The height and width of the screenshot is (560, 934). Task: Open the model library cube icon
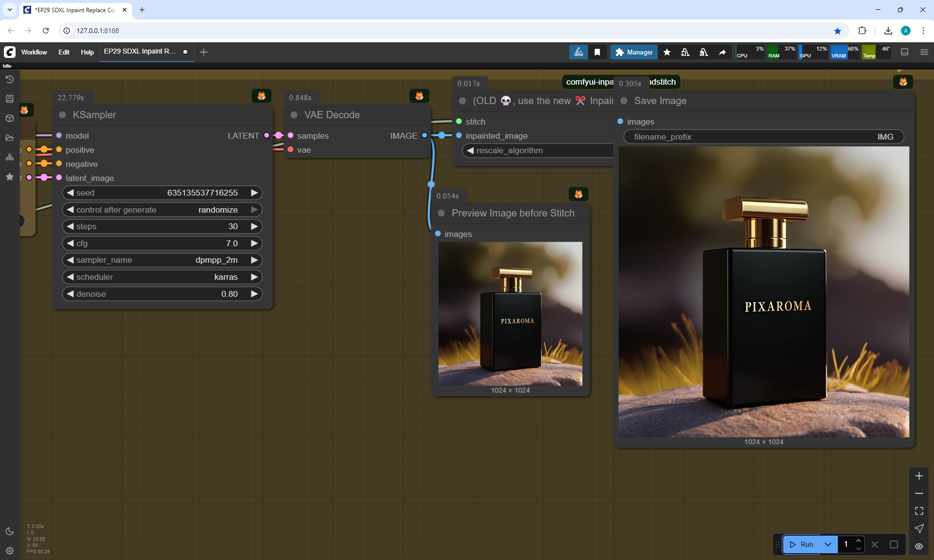[x=9, y=118]
